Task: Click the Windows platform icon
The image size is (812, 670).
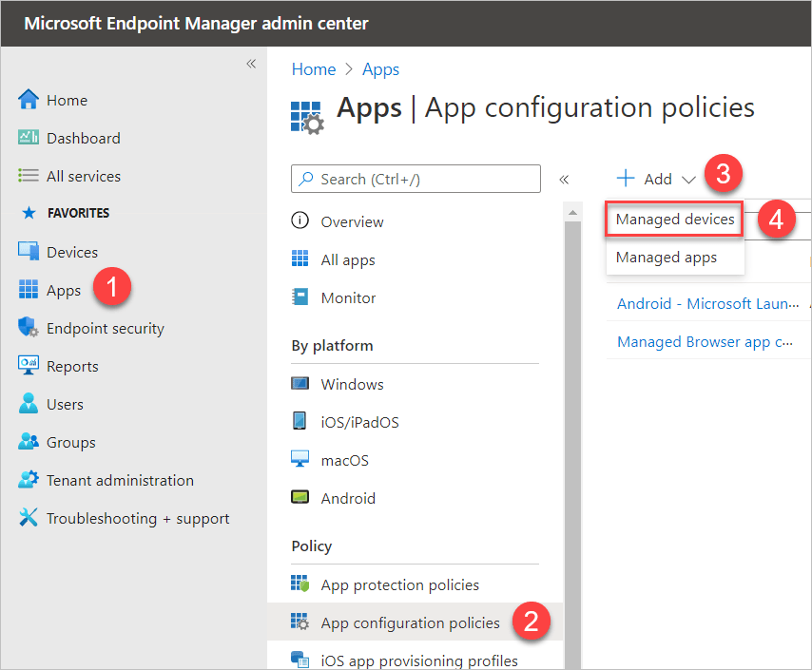Action: (x=300, y=384)
